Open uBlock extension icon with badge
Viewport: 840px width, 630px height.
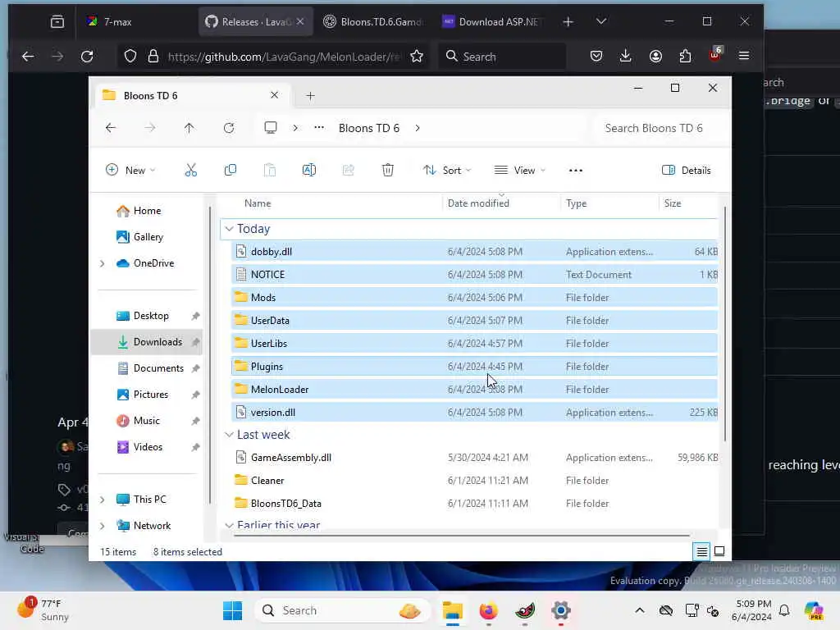[714, 55]
